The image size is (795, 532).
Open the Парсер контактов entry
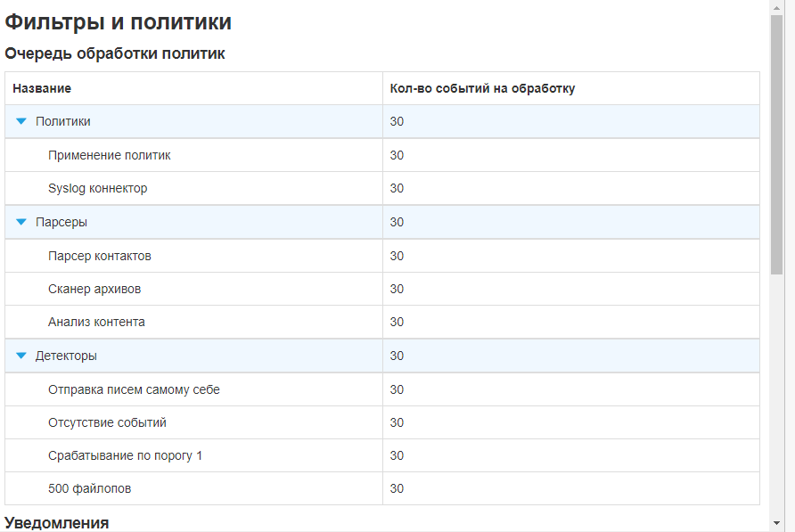point(101,256)
